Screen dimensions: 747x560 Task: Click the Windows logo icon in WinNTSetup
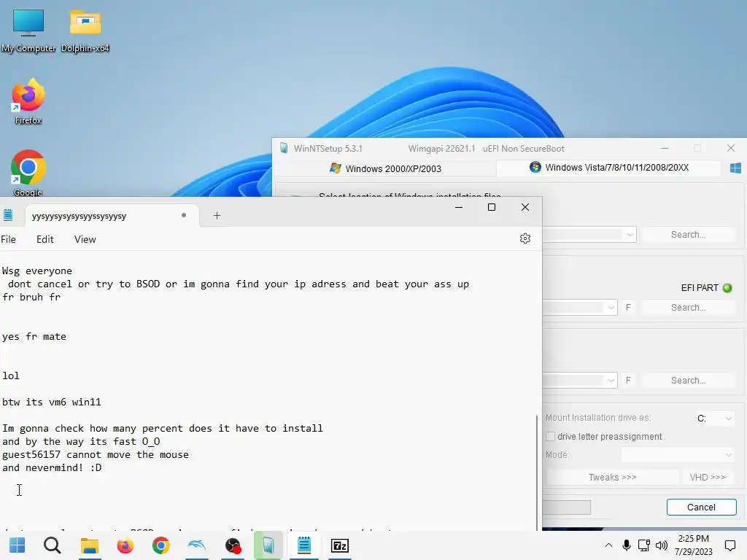click(735, 168)
